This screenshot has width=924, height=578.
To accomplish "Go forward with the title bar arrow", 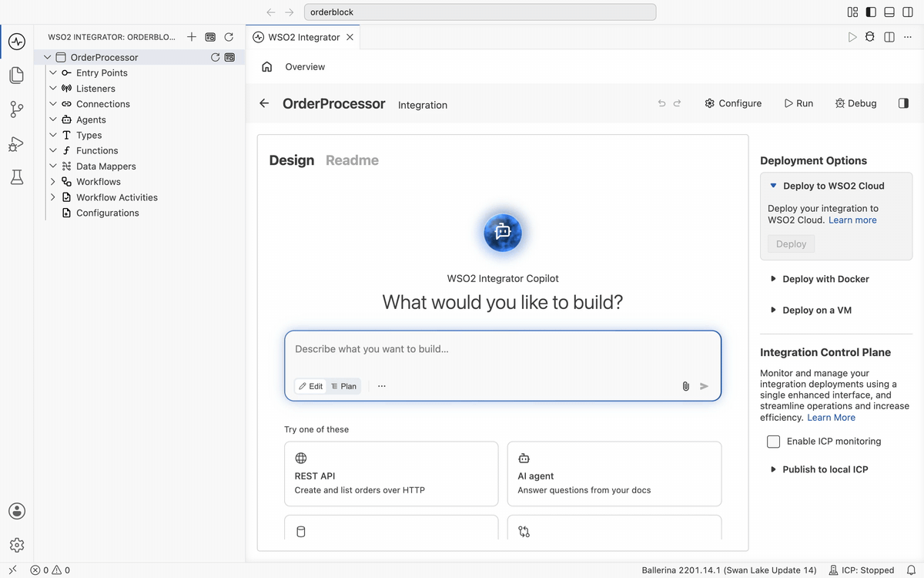I will coord(290,12).
